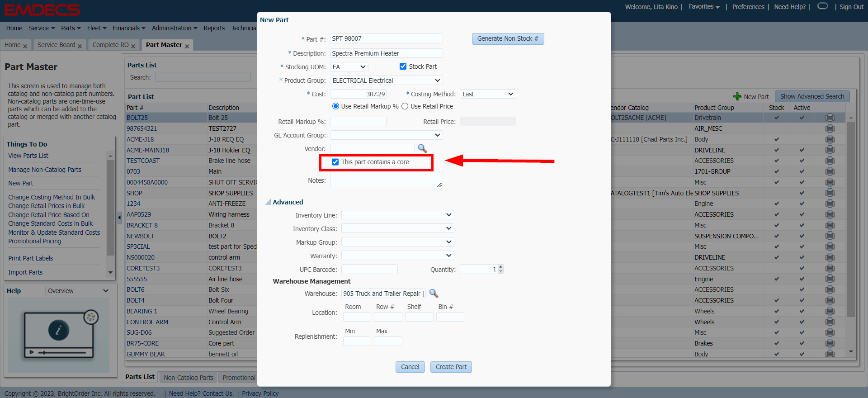Click the printer icon in the SUSPENSION COMPO row

830,236
